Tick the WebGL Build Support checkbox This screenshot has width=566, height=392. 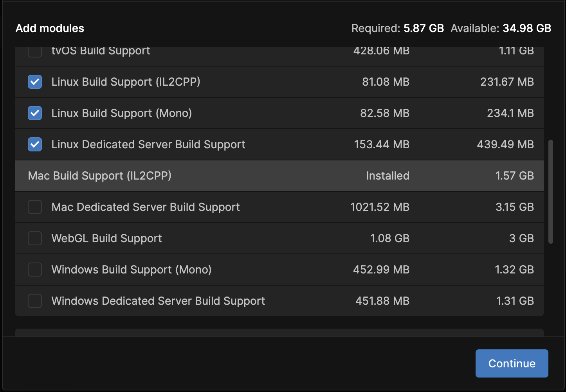pos(35,238)
